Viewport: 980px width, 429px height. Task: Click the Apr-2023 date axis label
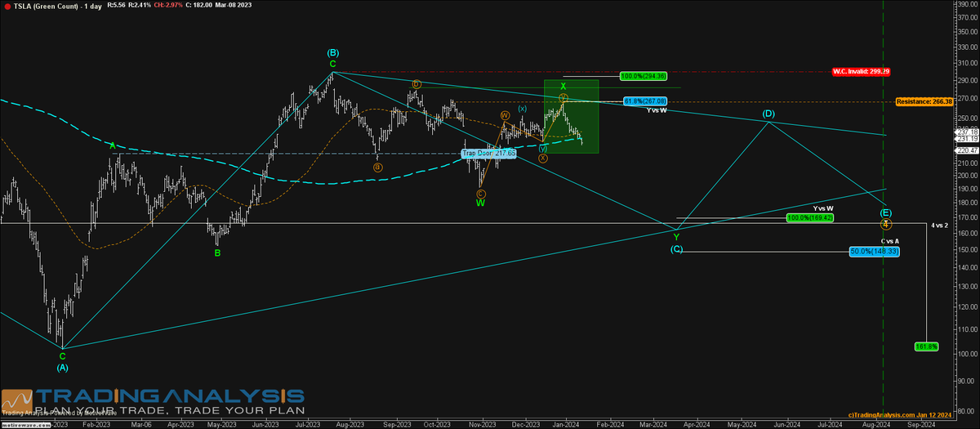[181, 425]
